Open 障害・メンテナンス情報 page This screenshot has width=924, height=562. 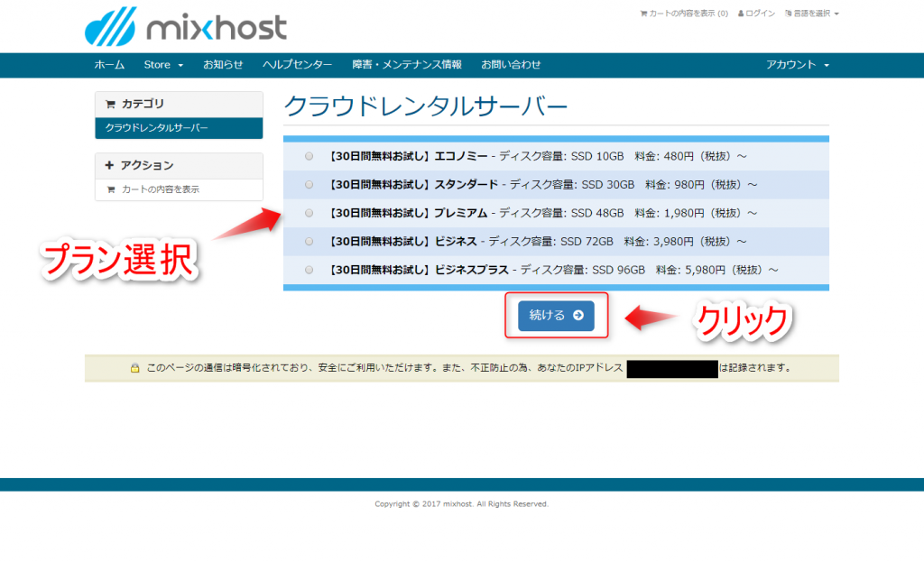coord(406,65)
